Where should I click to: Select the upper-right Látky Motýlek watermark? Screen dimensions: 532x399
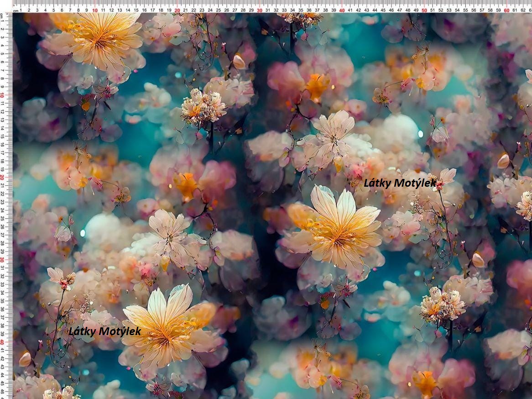click(x=399, y=184)
